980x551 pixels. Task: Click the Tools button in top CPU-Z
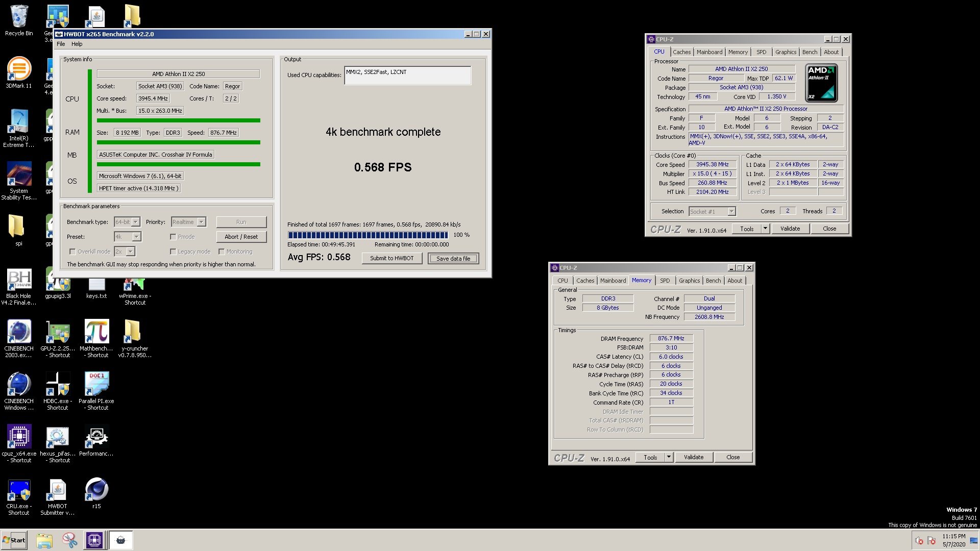[x=747, y=229]
